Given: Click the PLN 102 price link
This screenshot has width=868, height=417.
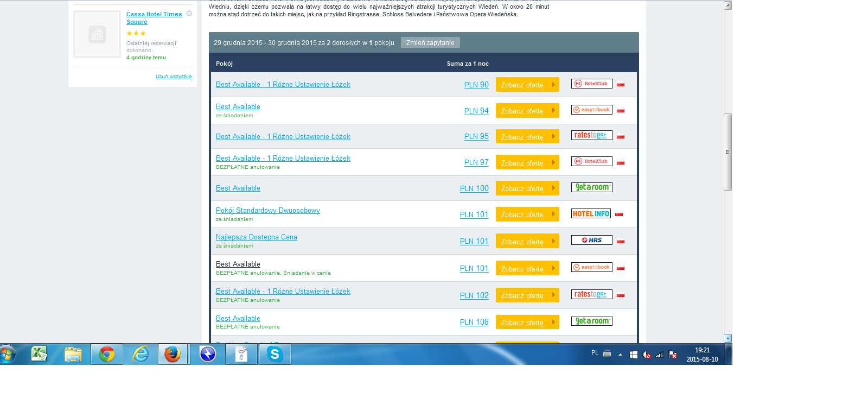Looking at the screenshot, I should click(x=474, y=295).
